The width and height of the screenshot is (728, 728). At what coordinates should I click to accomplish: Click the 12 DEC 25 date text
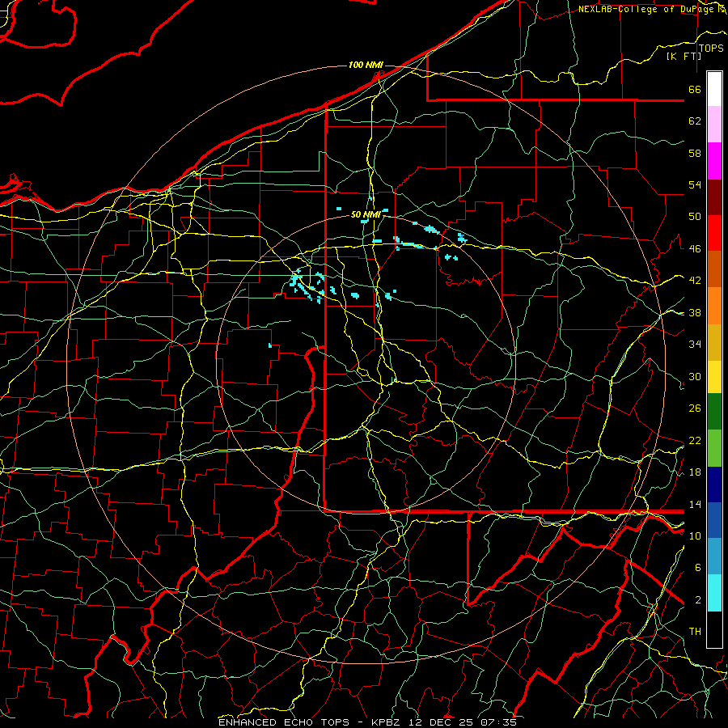pyautogui.click(x=441, y=722)
